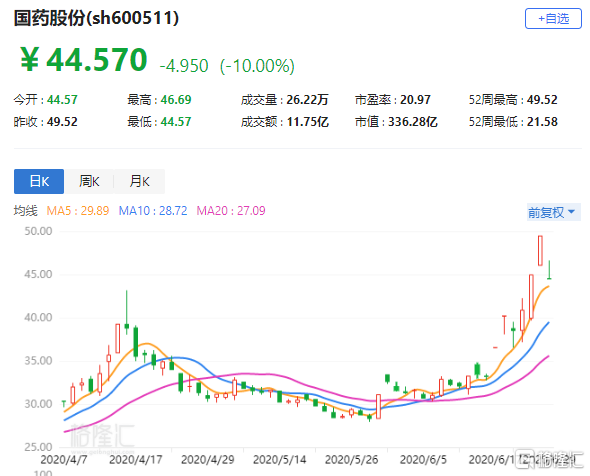Click date label 2020/5/26
The width and height of the screenshot is (590, 476).
[351, 459]
